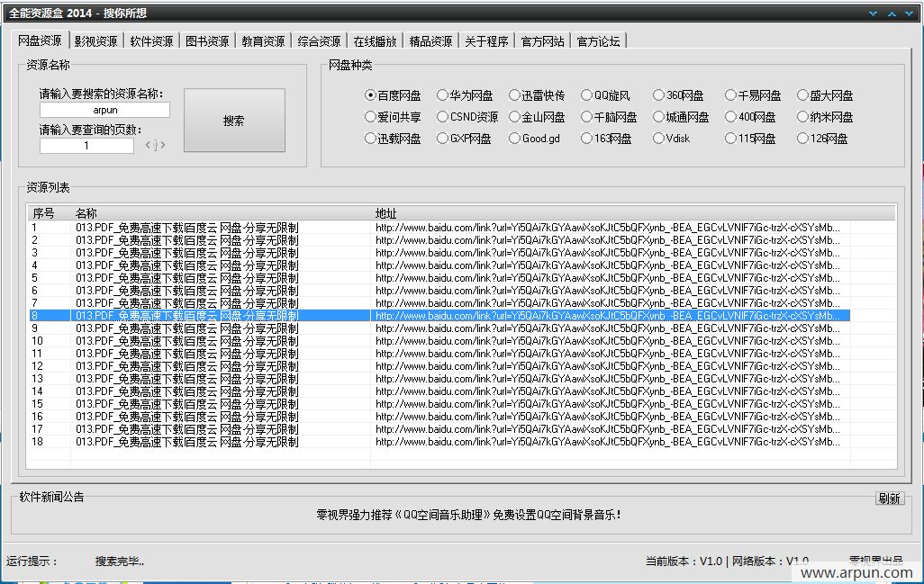Click the 刷新 refresh button
The height and width of the screenshot is (584, 924).
888,498
